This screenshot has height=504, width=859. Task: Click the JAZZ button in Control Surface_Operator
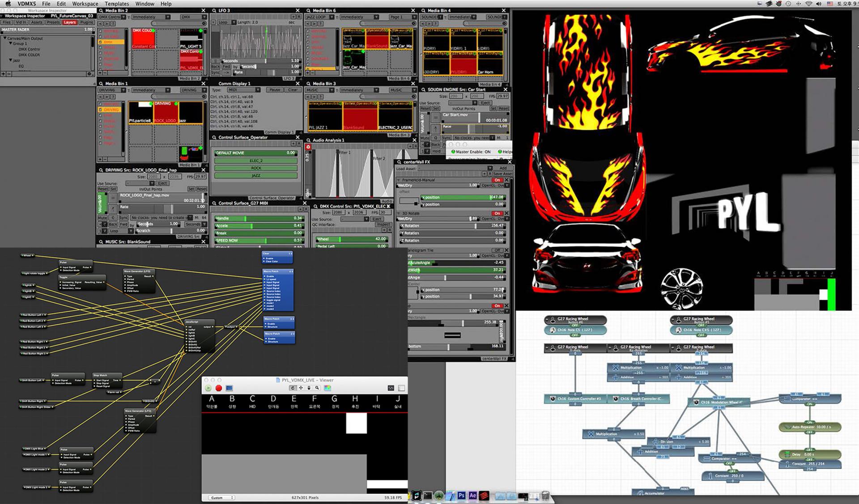[x=256, y=176]
